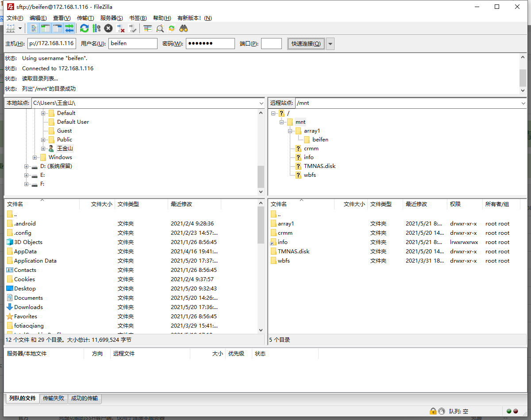Collapse the remote root / node
The image size is (531, 420).
pyautogui.click(x=273, y=113)
